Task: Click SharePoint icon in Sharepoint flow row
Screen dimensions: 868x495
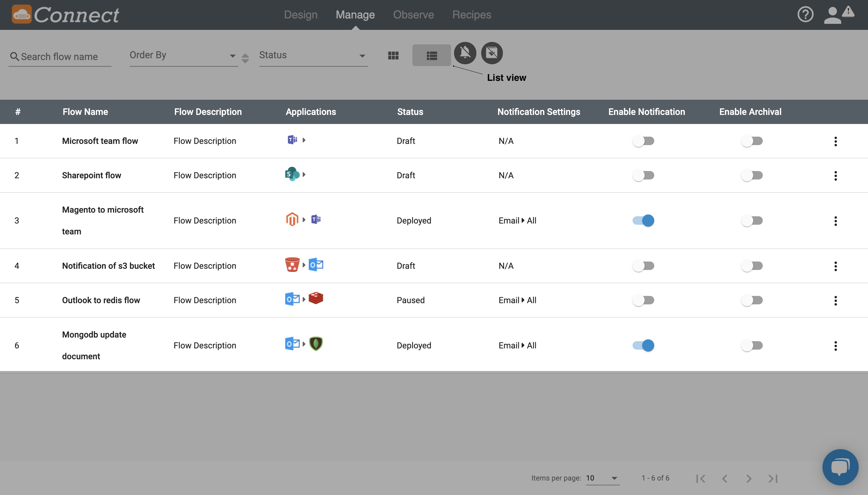Action: pos(292,174)
